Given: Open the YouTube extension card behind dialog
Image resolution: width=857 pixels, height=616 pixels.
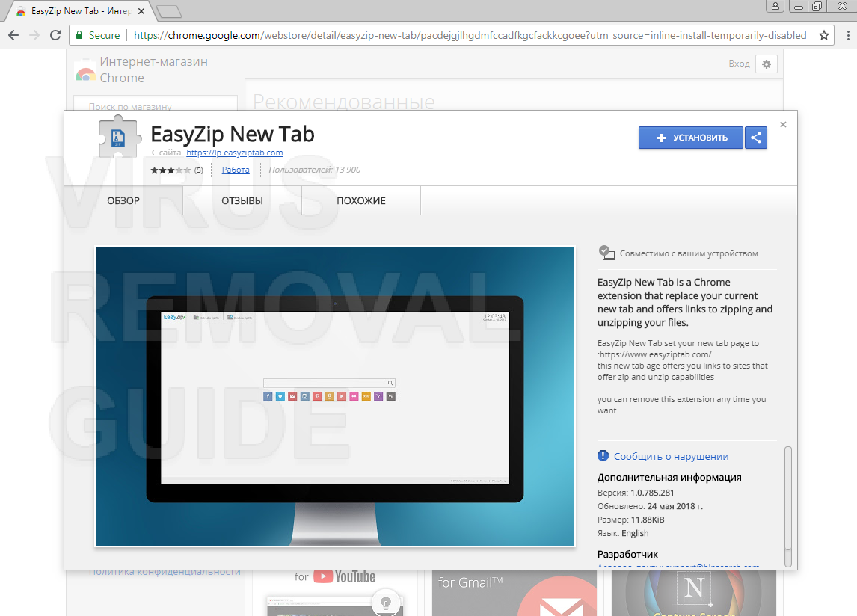Looking at the screenshot, I should (x=335, y=593).
